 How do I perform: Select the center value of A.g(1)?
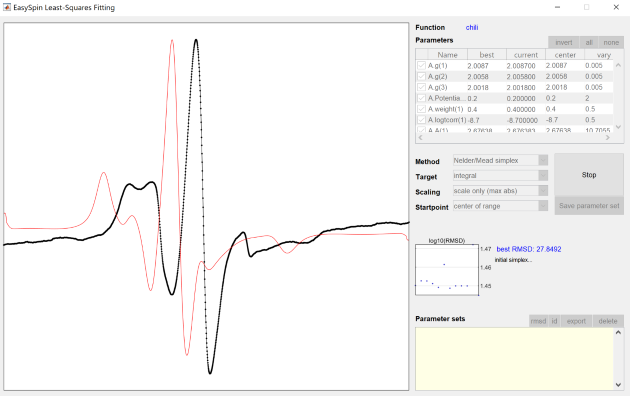(x=556, y=65)
